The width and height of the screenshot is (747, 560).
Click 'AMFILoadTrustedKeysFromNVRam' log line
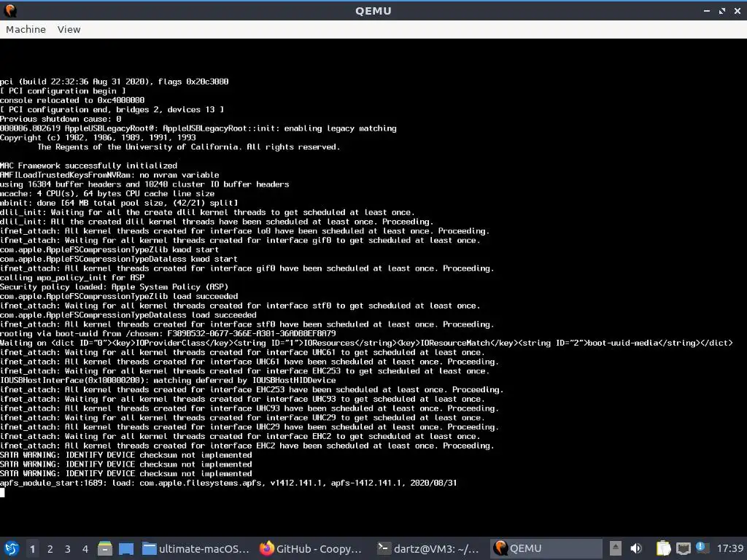[109, 175]
